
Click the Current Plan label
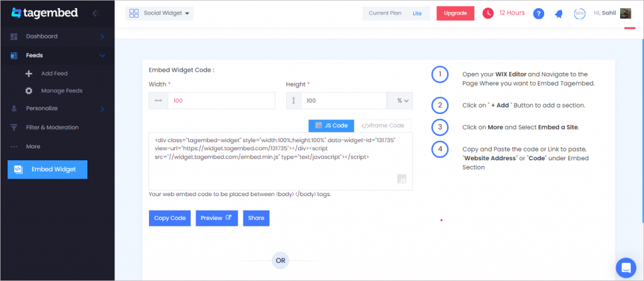tap(385, 13)
